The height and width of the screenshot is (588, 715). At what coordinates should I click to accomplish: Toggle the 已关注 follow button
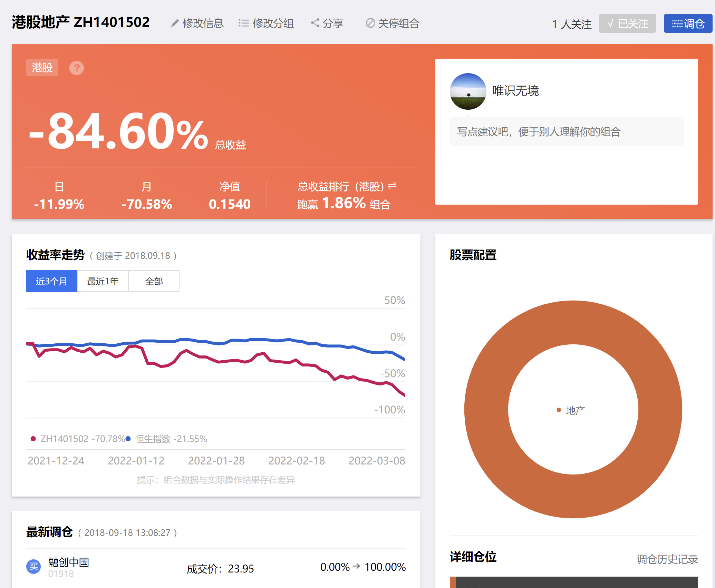pos(627,23)
